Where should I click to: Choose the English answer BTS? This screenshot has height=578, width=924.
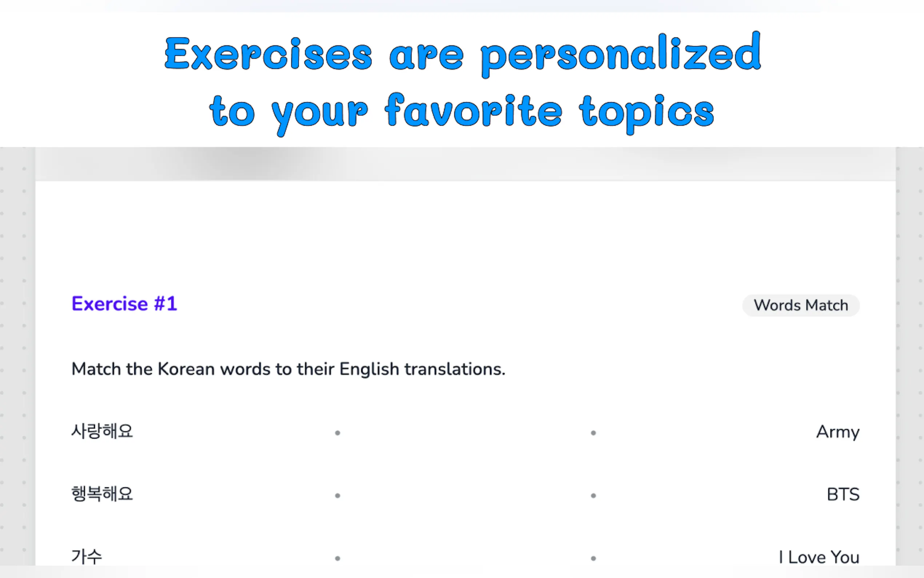coord(843,495)
